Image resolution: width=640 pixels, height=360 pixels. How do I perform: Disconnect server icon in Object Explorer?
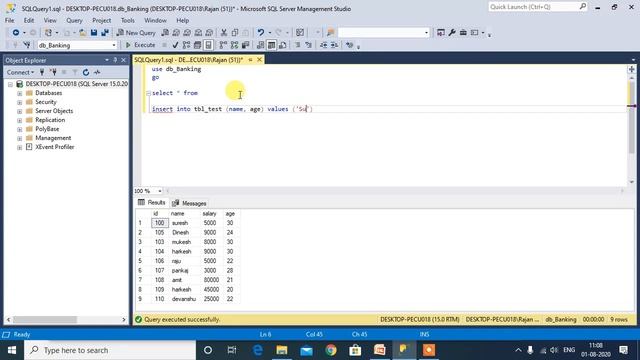[53, 72]
